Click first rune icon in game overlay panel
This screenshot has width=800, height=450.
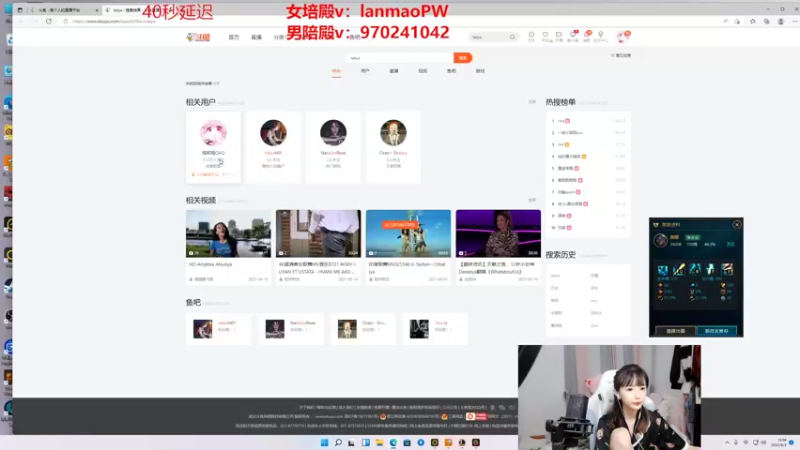point(662,269)
